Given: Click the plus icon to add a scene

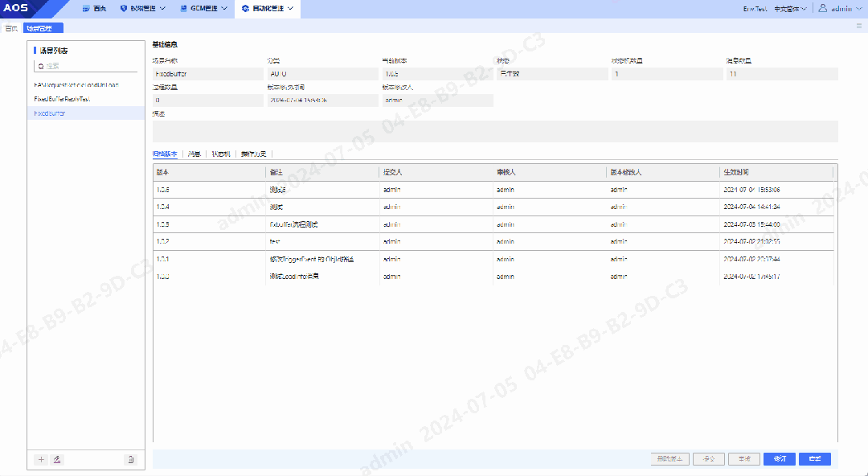Looking at the screenshot, I should [x=42, y=459].
